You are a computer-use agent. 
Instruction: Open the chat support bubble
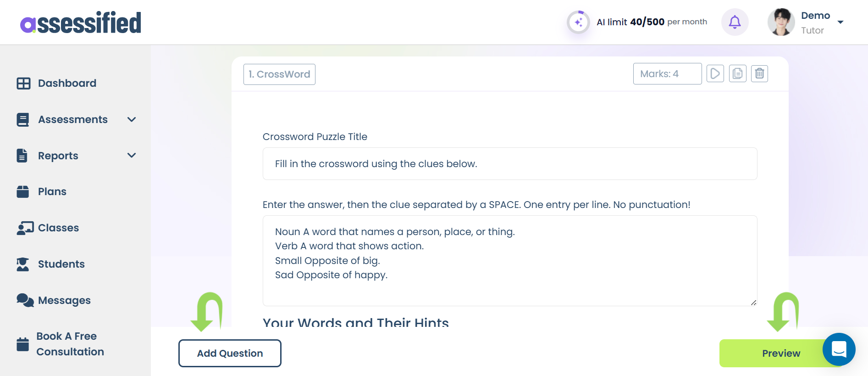(x=839, y=349)
